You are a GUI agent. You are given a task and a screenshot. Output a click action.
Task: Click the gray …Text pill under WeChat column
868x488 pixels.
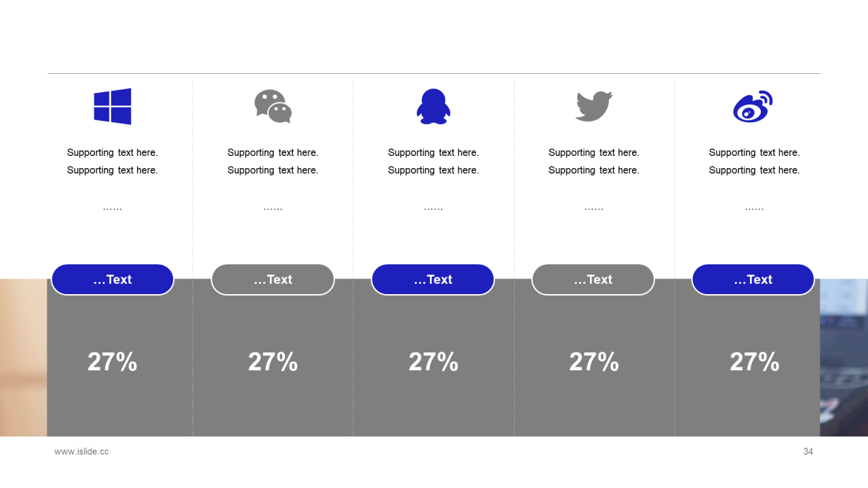tap(273, 279)
